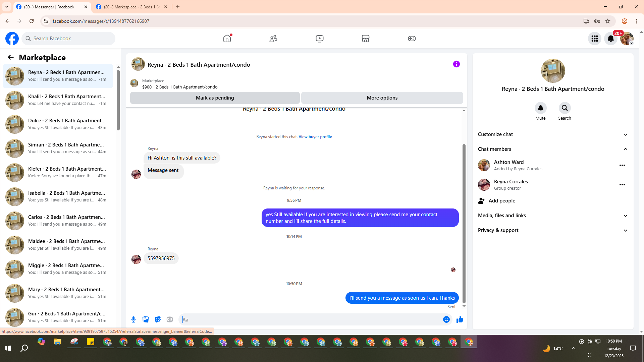Click the chat messages vertical scrollbar

tap(464, 223)
